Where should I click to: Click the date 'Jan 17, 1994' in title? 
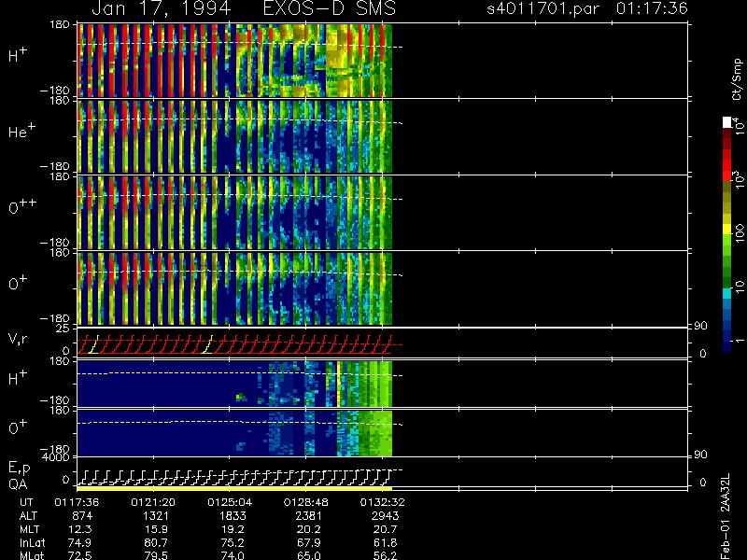pyautogui.click(x=161, y=8)
